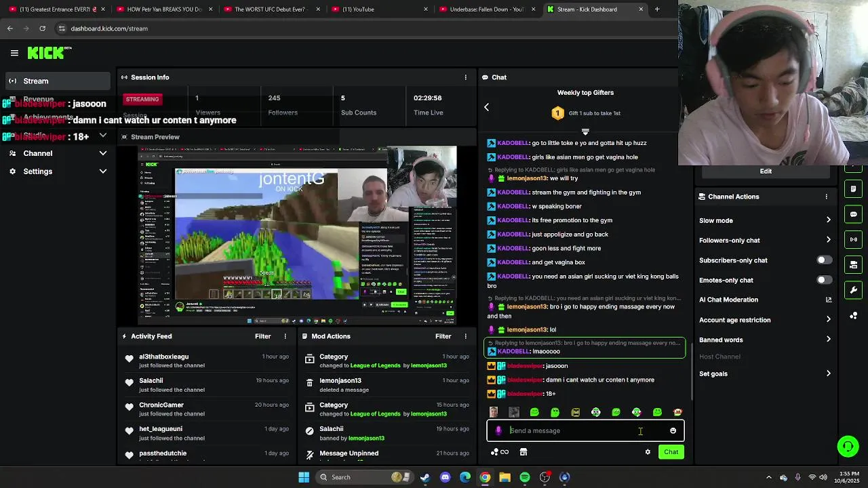This screenshot has height=488, width=868.
Task: Click the channel points infinity icon
Action: [x=500, y=452]
